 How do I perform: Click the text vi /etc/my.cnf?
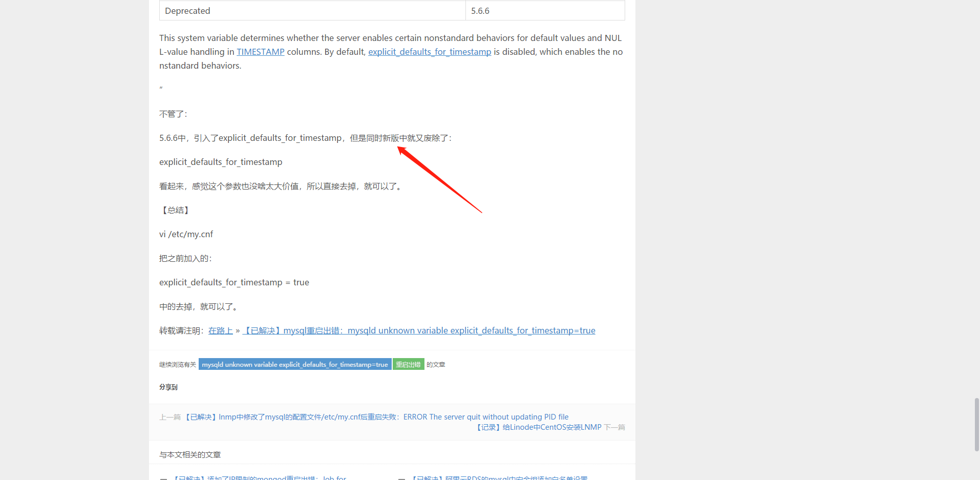click(x=186, y=234)
